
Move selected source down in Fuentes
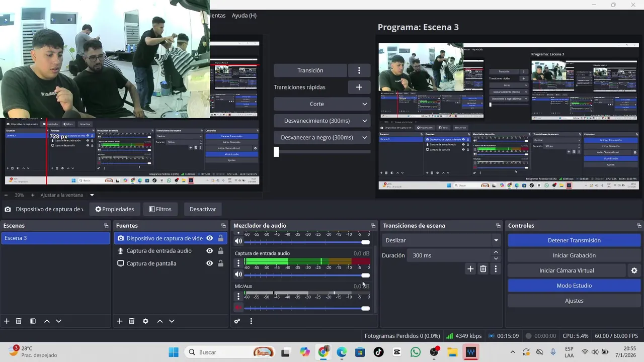pos(172,321)
